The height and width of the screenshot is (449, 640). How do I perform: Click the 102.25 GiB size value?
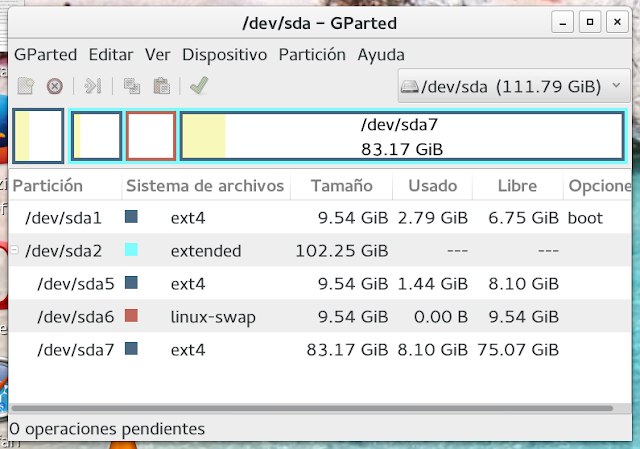pos(342,251)
